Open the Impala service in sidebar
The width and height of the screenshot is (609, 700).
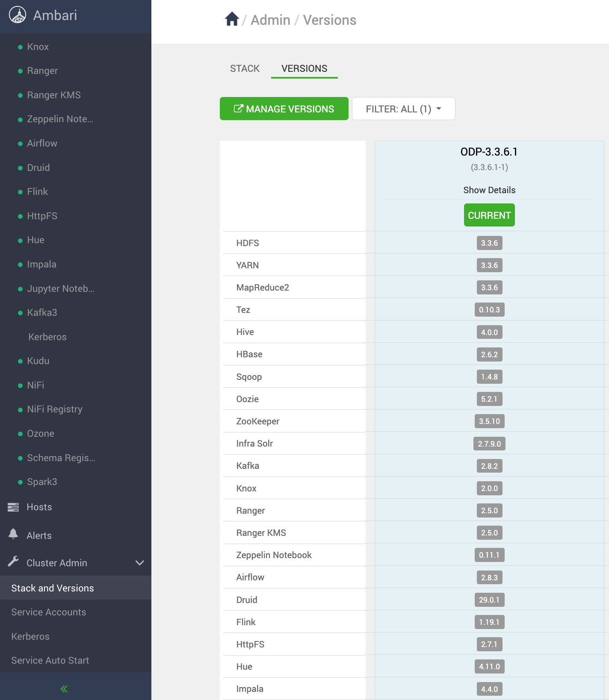[42, 265]
